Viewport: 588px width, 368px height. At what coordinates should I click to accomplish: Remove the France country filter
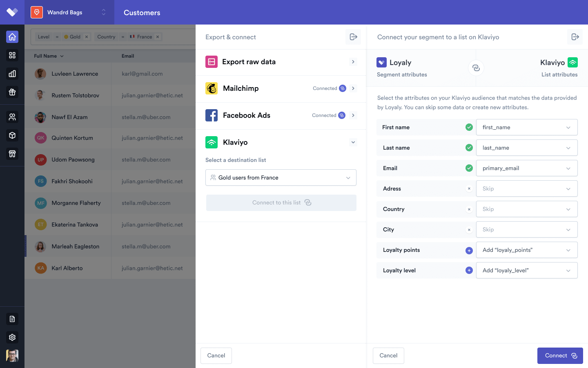158,37
